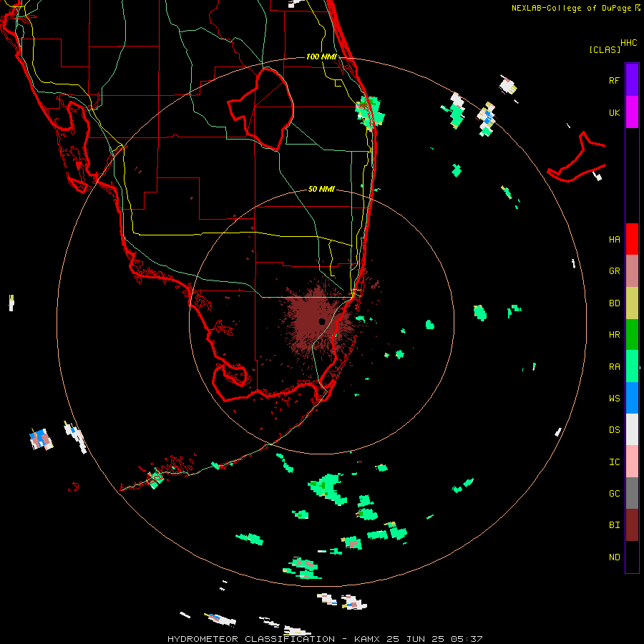Click the [CLAS] legend heading

(605, 50)
